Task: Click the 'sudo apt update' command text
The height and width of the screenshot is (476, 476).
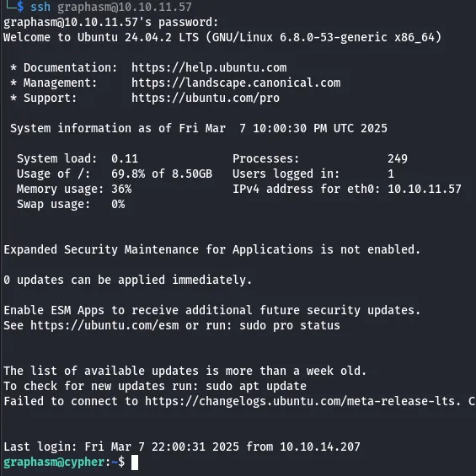Action: 256,386
